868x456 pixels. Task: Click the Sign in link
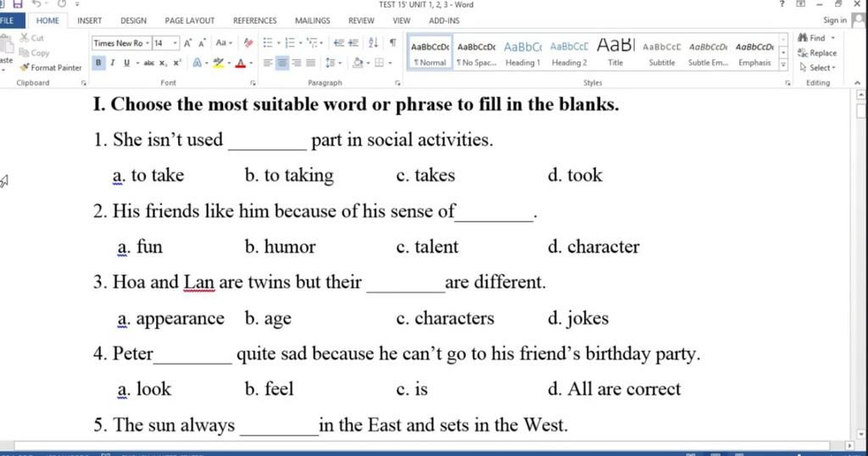[835, 20]
